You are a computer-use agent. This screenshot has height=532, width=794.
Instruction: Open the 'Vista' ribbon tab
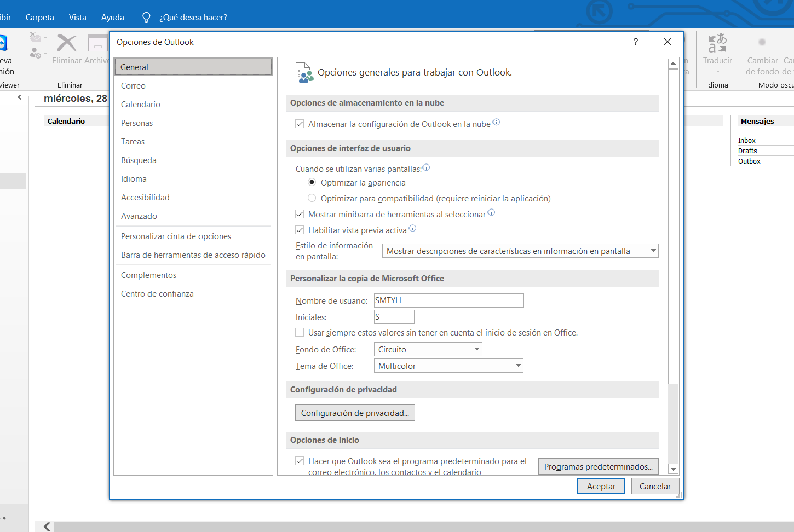77,18
